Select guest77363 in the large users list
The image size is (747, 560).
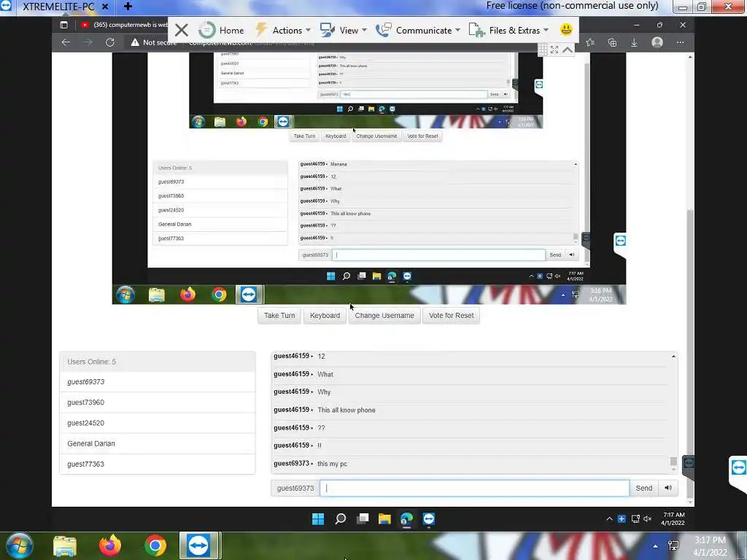click(158, 464)
